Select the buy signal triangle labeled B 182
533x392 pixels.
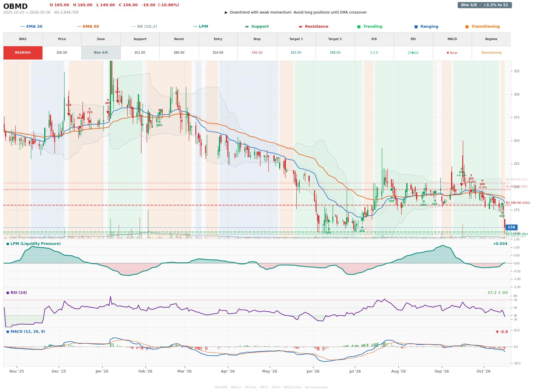point(502,204)
